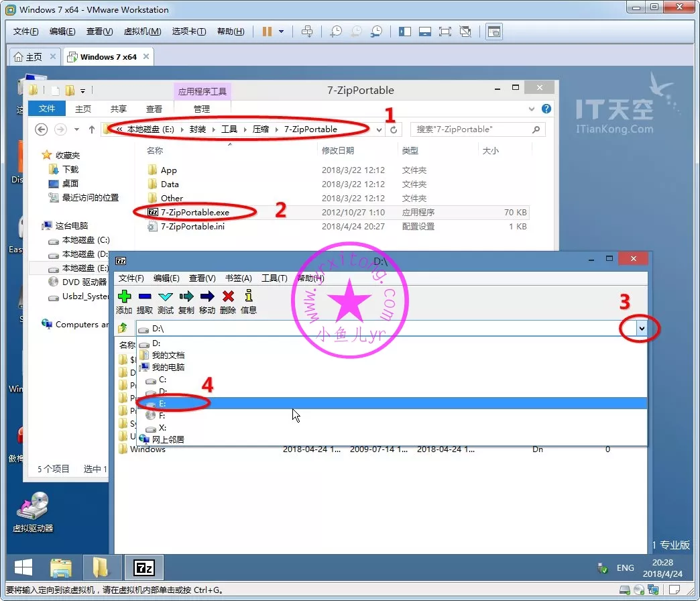The height and width of the screenshot is (601, 700).
Task: Click the VMware pause button in the toolbar
Action: click(267, 32)
